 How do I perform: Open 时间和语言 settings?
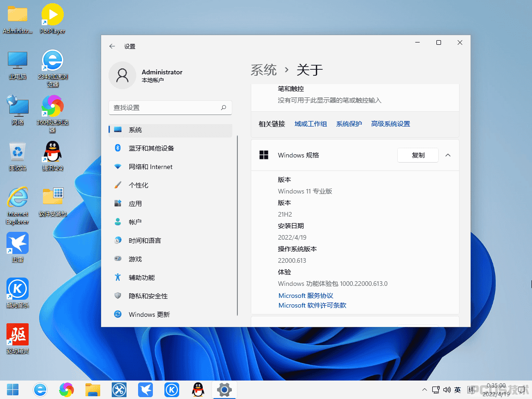click(x=170, y=241)
